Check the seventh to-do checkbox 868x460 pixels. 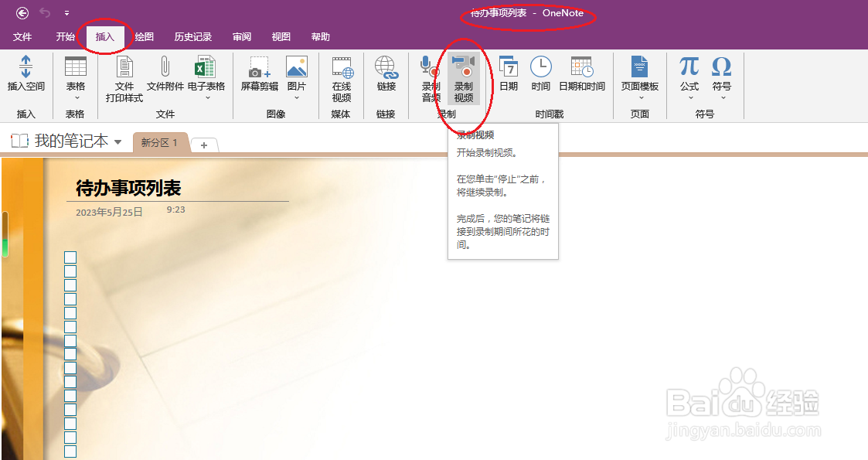click(70, 340)
